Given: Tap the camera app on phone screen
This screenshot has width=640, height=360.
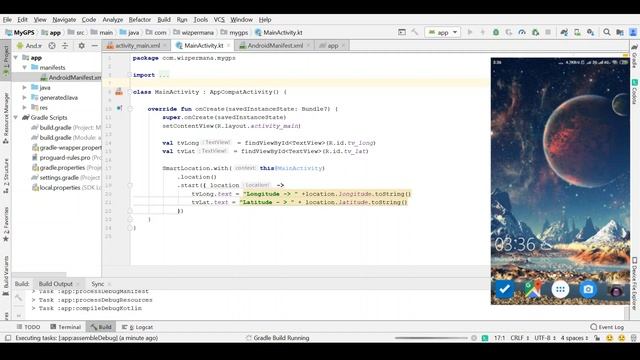Looking at the screenshot, I should coord(588,289).
